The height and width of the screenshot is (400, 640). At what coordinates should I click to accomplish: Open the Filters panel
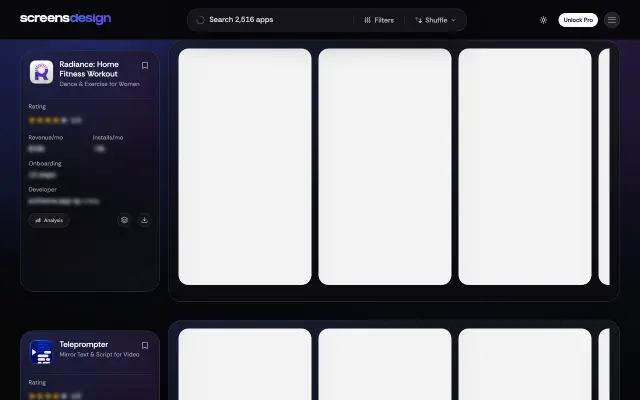pos(379,20)
